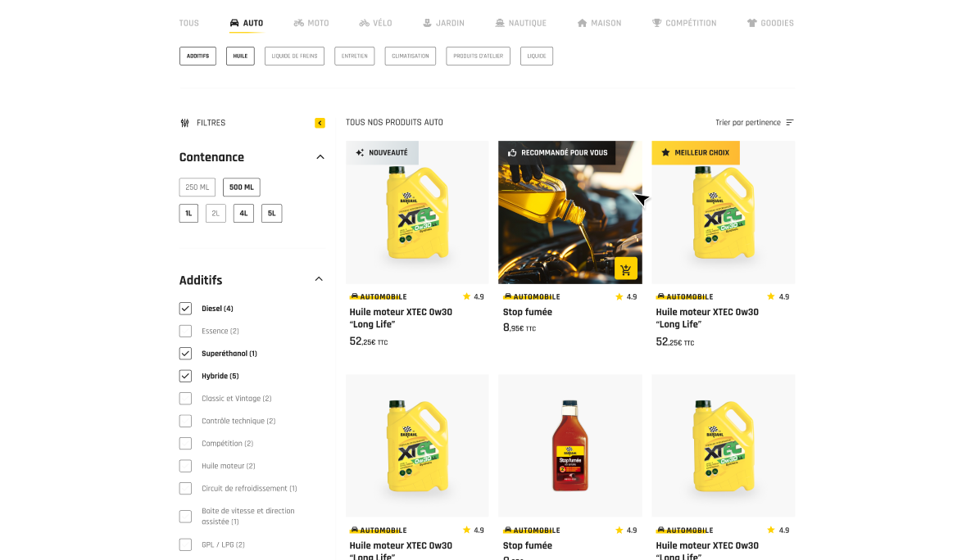The image size is (971, 560).
Task: Switch to the MOTO category tab
Action: click(x=311, y=23)
